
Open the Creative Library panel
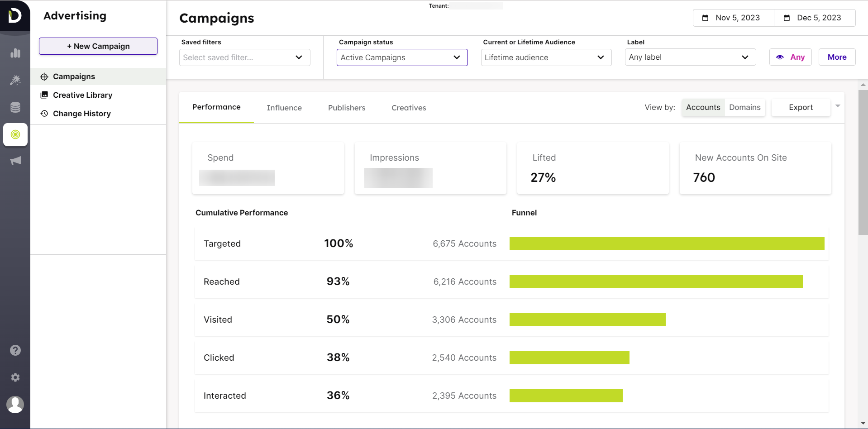(x=82, y=95)
